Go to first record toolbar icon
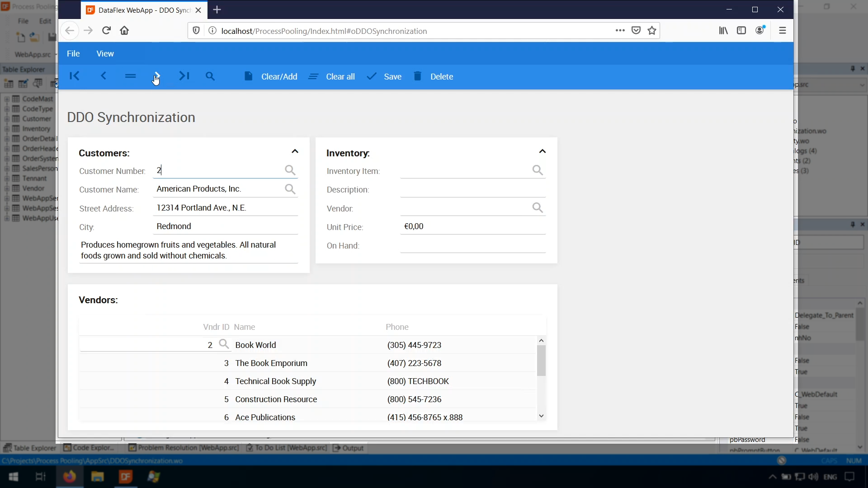This screenshot has height=488, width=868. pos(75,76)
